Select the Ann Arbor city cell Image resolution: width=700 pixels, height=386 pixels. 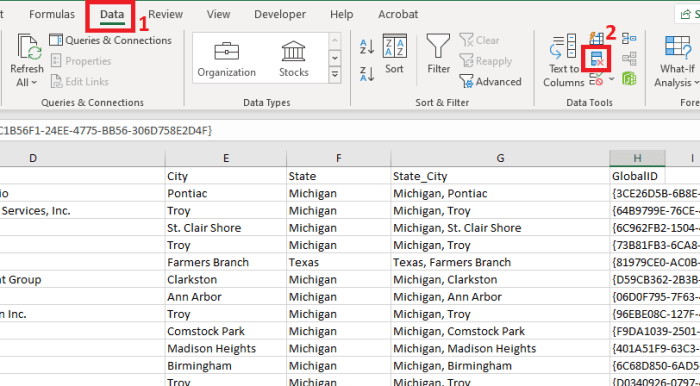pos(226,297)
